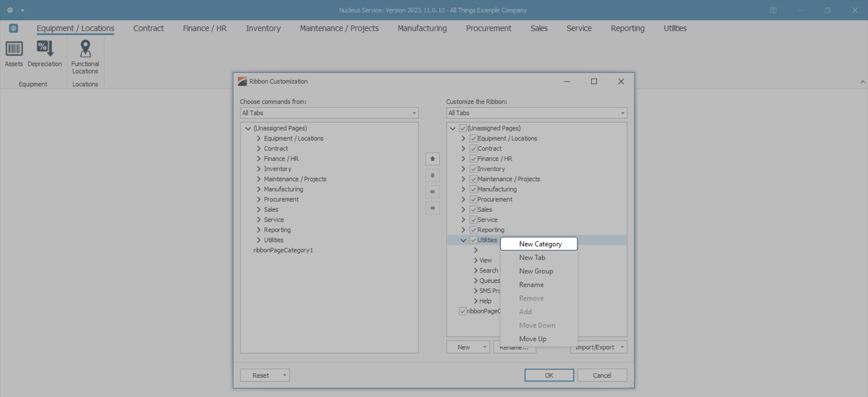
Task: Click the layout icon in the main title bar
Action: [x=774, y=10]
